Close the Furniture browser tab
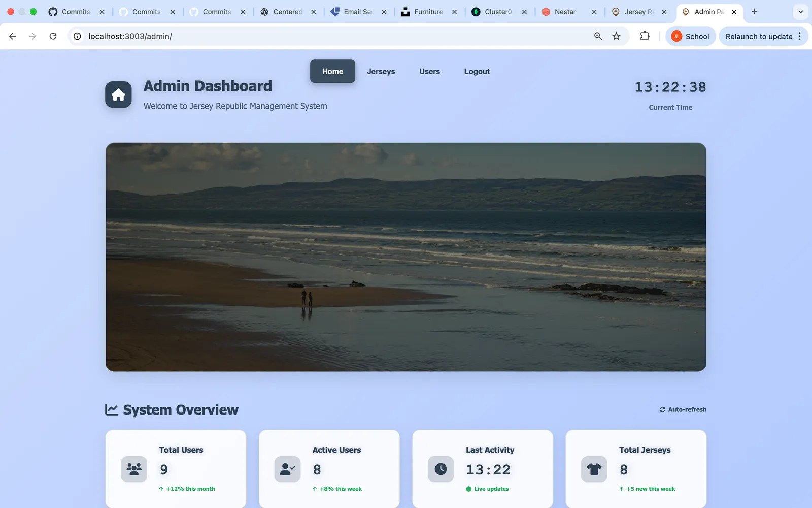This screenshot has width=812, height=508. pyautogui.click(x=454, y=12)
